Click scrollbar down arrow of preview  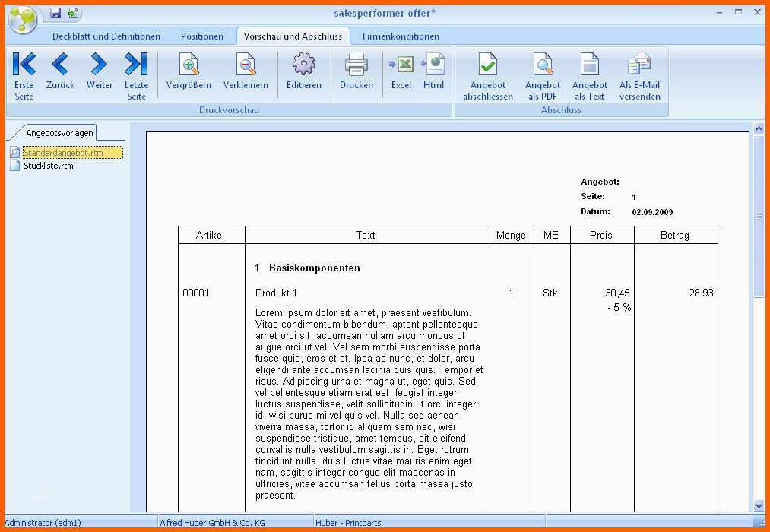759,505
